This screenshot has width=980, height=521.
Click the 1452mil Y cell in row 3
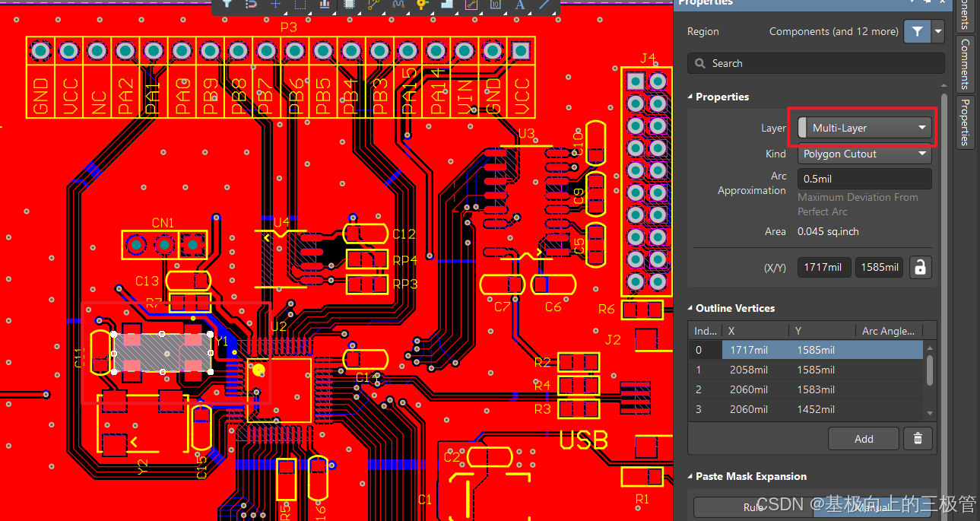coord(816,409)
